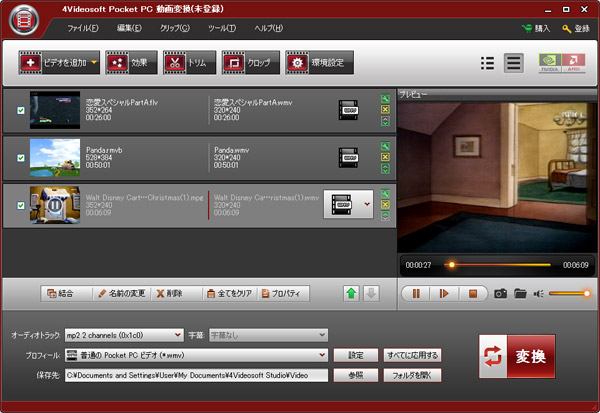The width and height of the screenshot is (600, 413).
Task: Click the Browse (参照) button
Action: pos(356,375)
